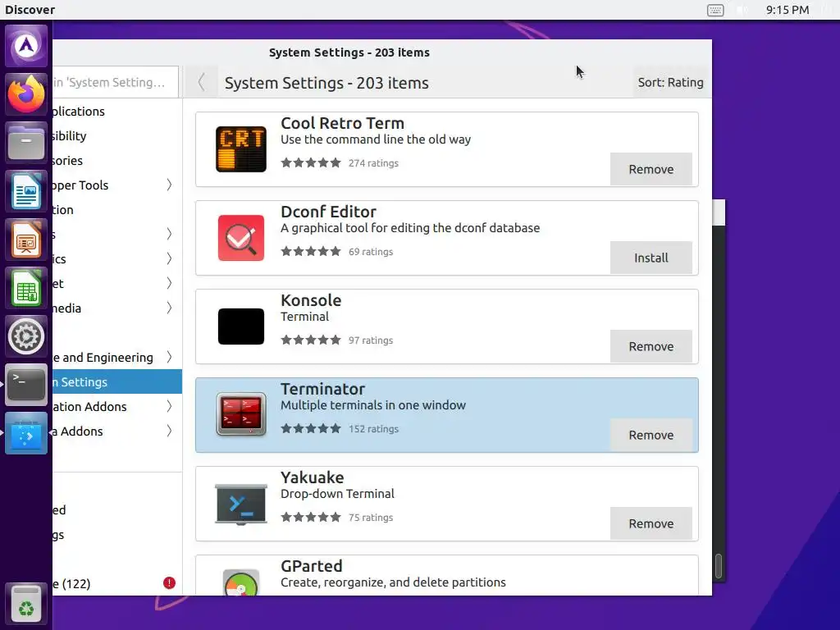Viewport: 840px width, 630px height.
Task: Open system settings gear in the dock
Action: click(26, 336)
